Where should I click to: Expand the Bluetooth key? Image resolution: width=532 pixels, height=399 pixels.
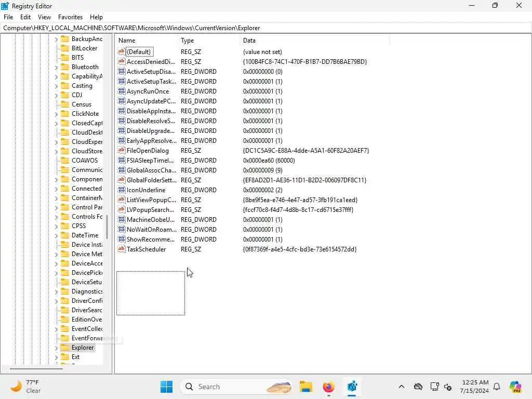(x=56, y=67)
